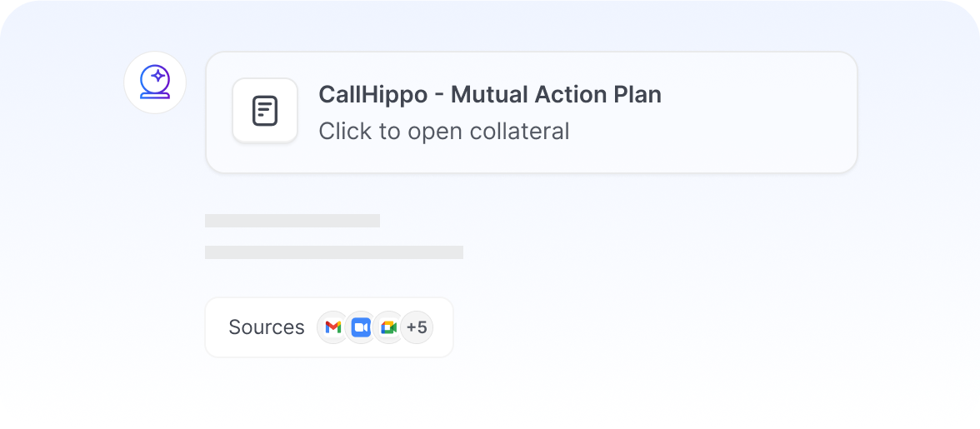This screenshot has height=429, width=980.
Task: Click the multicolor Meet camera logo
Action: coord(388,327)
